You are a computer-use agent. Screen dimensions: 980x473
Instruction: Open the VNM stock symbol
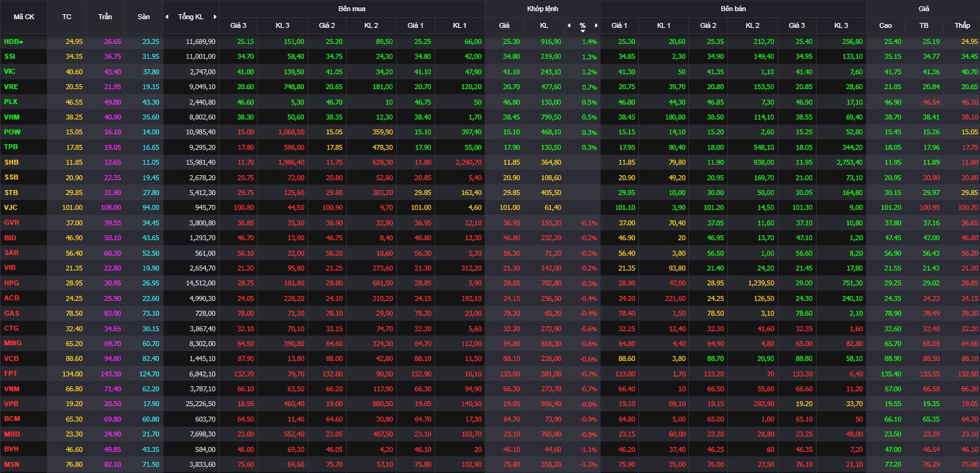tap(12, 389)
